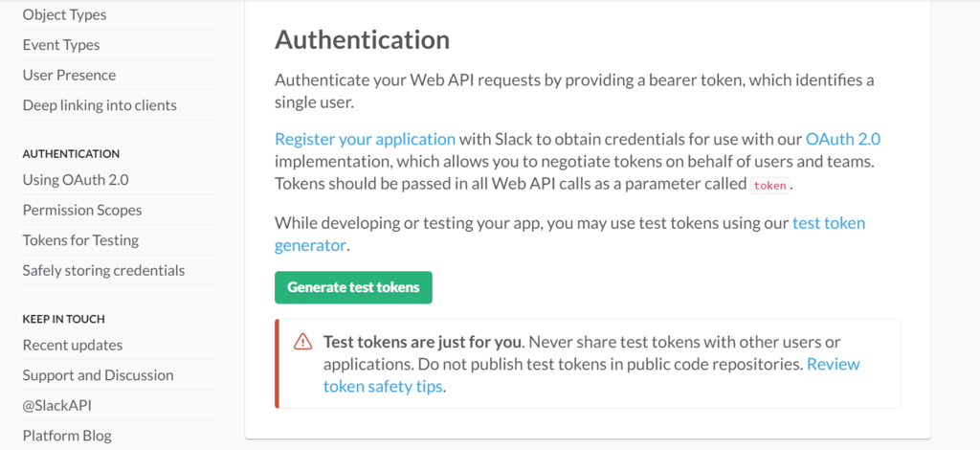980x450 pixels.
Task: Click the Authentication page heading
Action: pyautogui.click(x=363, y=40)
